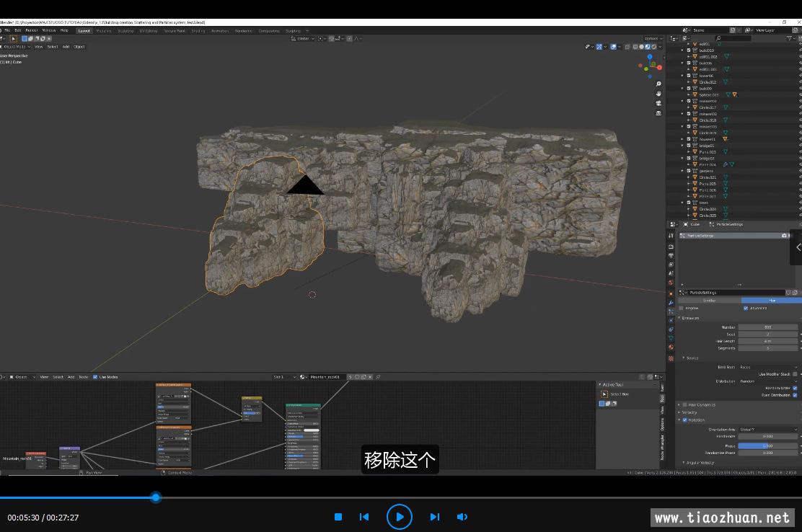Open the Object Data properties tab icon
This screenshot has height=532, width=802.
(x=671, y=338)
